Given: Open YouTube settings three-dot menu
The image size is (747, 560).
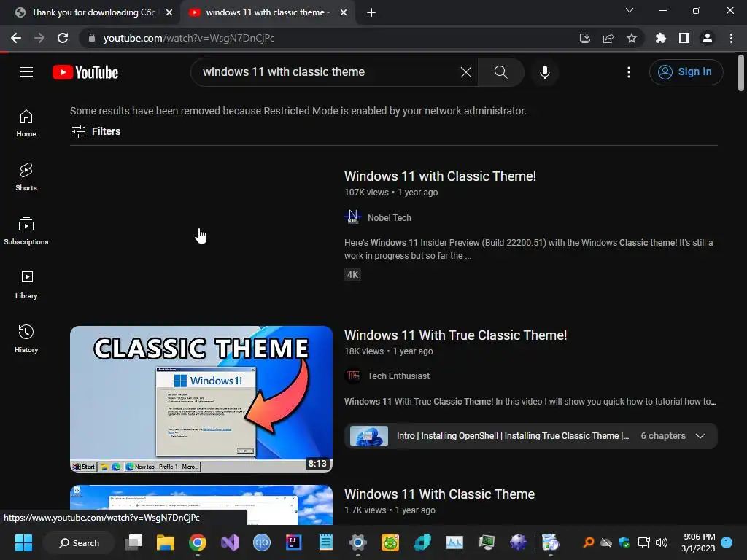Looking at the screenshot, I should point(629,72).
